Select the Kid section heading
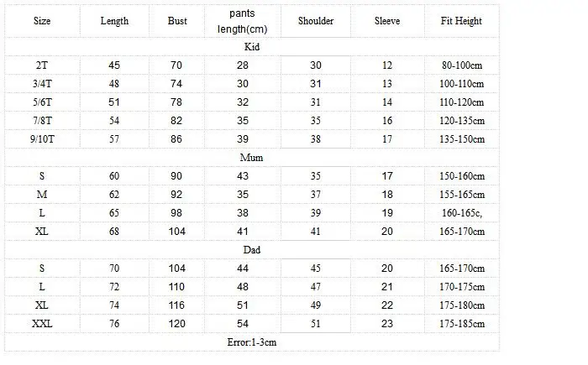The width and height of the screenshot is (588, 365). tap(252, 47)
